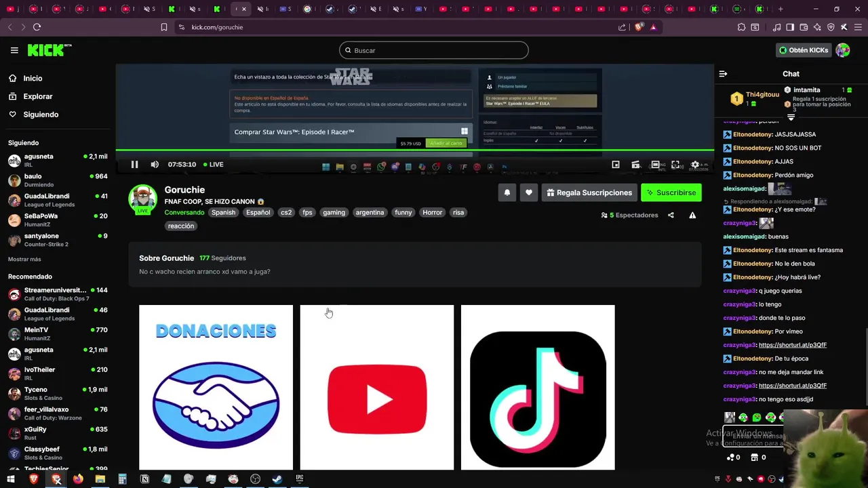Open the DONACIONES Mercado Pago panel
868x488 pixels.
[216, 387]
